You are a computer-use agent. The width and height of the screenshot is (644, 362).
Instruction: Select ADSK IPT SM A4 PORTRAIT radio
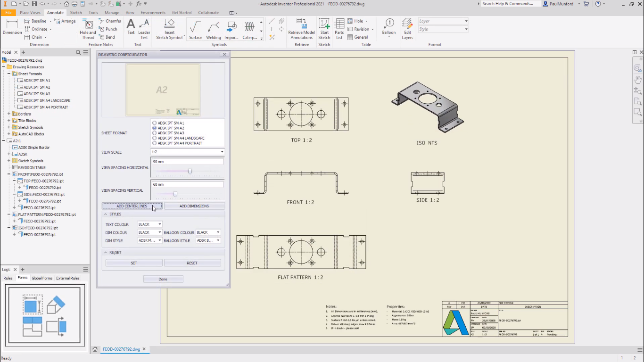pos(154,143)
